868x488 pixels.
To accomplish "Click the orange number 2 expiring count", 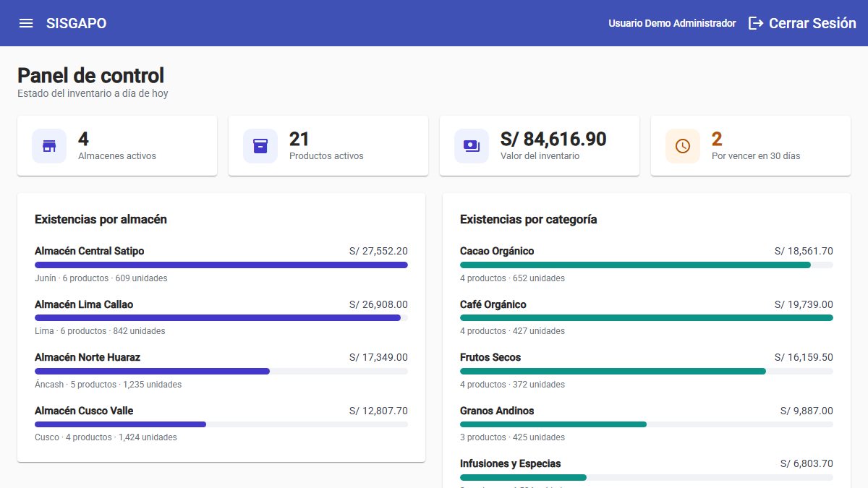I will tap(717, 139).
